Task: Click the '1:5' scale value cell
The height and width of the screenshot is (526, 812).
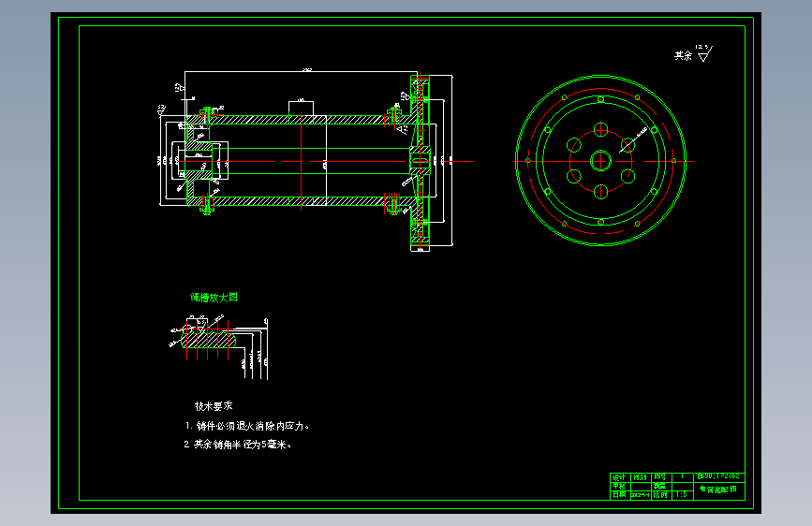Action: pyautogui.click(x=682, y=495)
